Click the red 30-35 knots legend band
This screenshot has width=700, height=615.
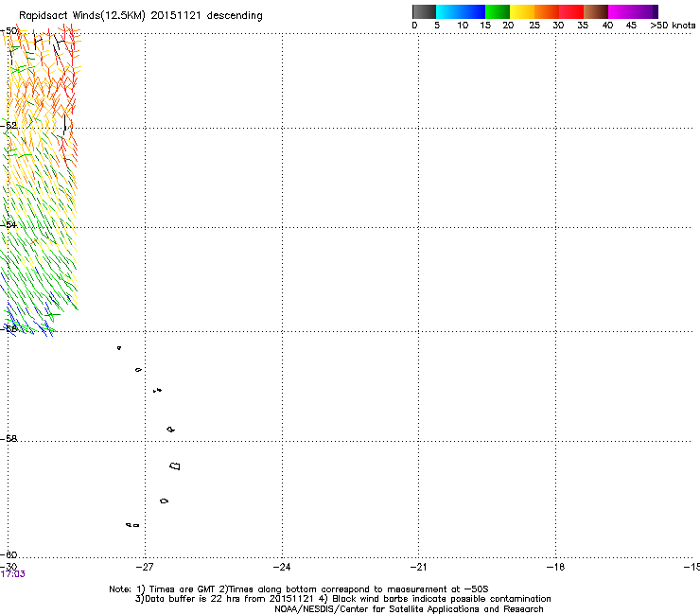pyautogui.click(x=571, y=11)
